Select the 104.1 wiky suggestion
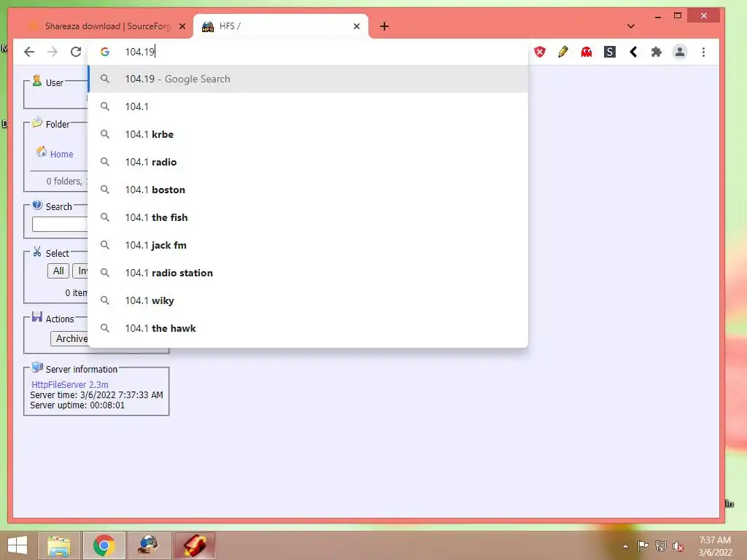The width and height of the screenshot is (747, 560). (309, 300)
